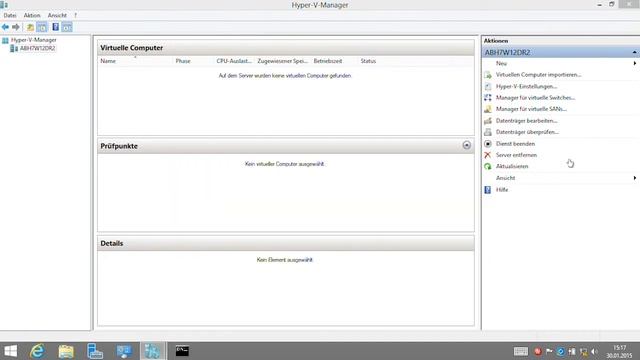This screenshot has width=640, height=360.
Task: Click the Zugewiesener Spei... column header
Action: pos(282,61)
